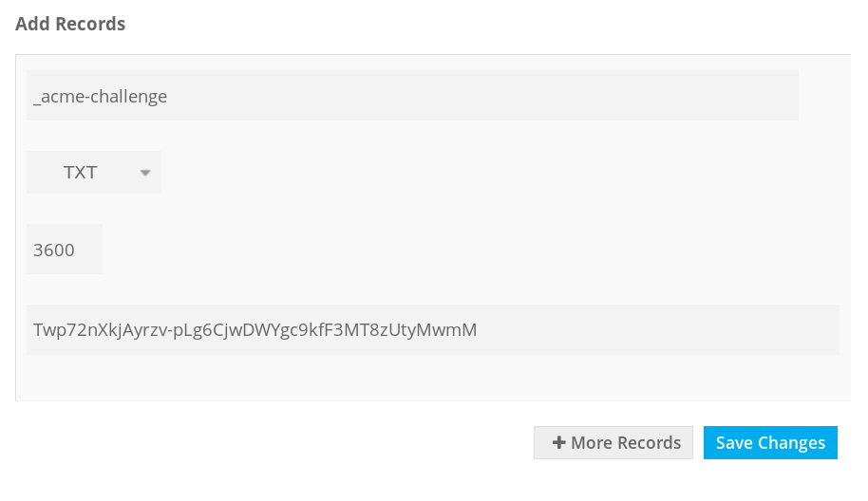The image size is (868, 501).
Task: Place cursor on the _acme-challenge text
Action: [x=101, y=96]
